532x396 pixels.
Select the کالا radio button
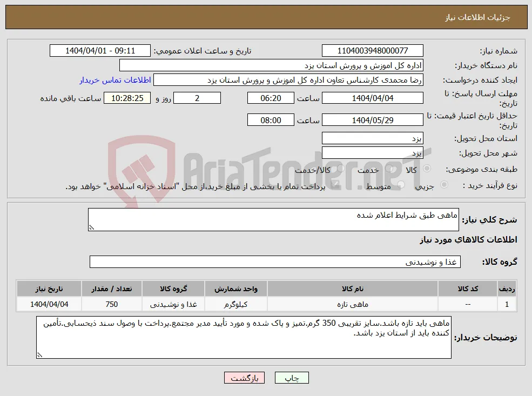pos(427,169)
